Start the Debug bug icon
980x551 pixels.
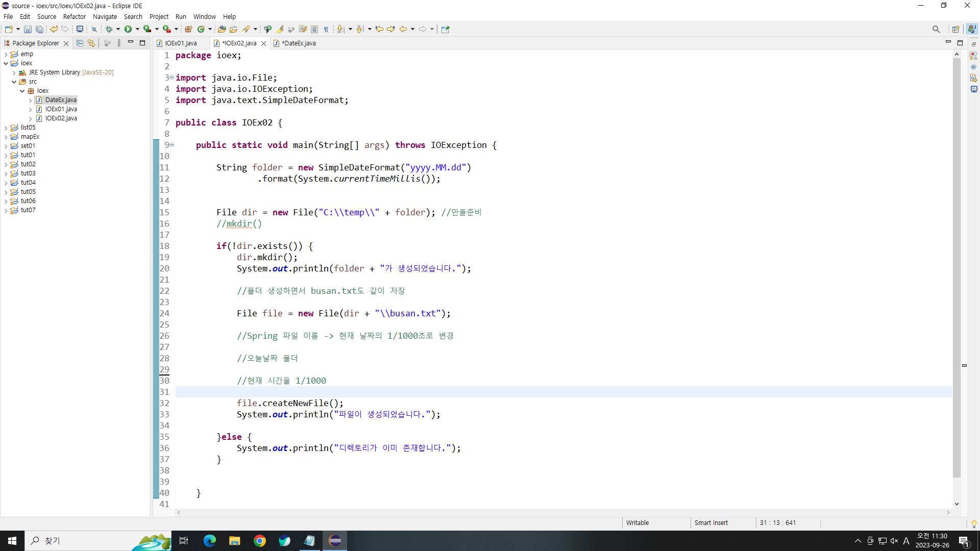coord(109,30)
